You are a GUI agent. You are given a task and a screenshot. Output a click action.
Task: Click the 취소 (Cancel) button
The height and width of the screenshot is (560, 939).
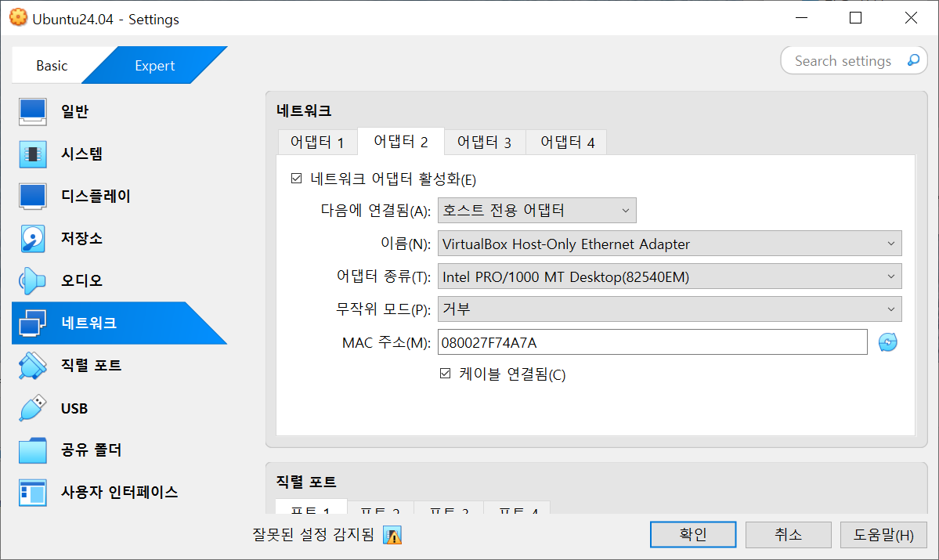pos(788,534)
